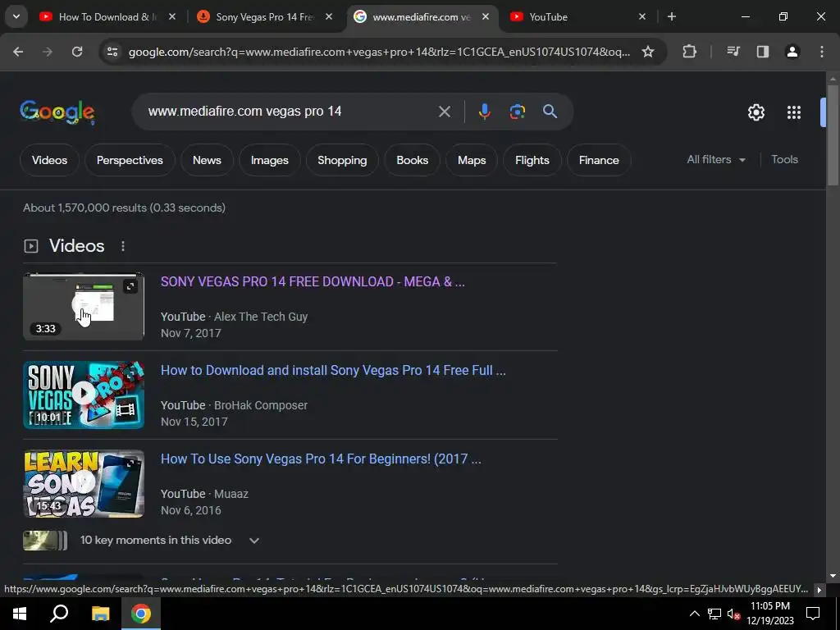Viewport: 840px width, 630px height.
Task: Filter results by Books
Action: 412,160
